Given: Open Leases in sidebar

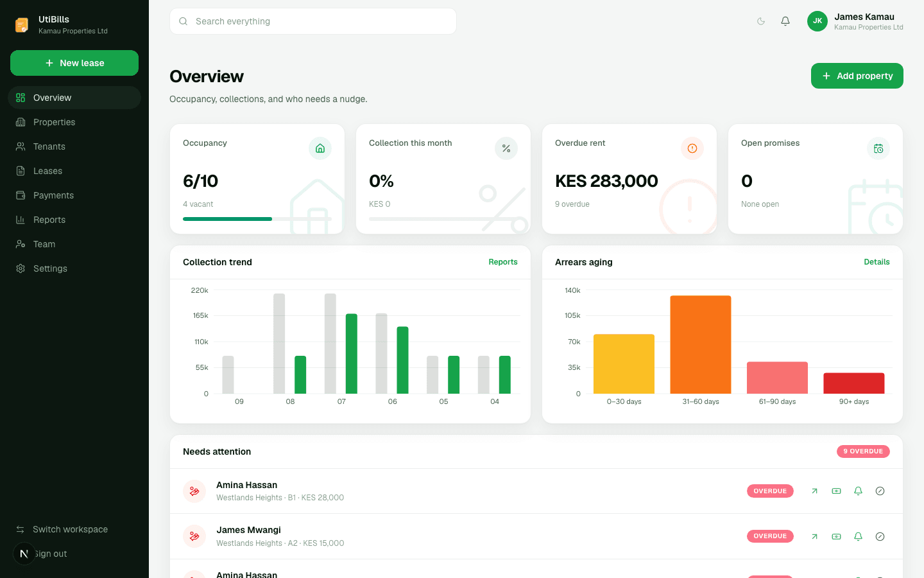Looking at the screenshot, I should [x=74, y=171].
